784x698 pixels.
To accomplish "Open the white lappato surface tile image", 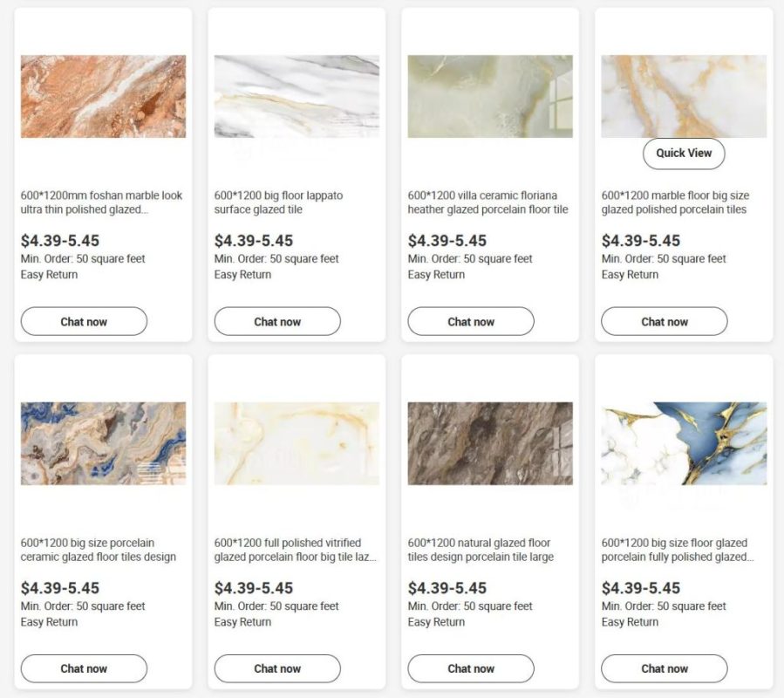I will click(297, 97).
